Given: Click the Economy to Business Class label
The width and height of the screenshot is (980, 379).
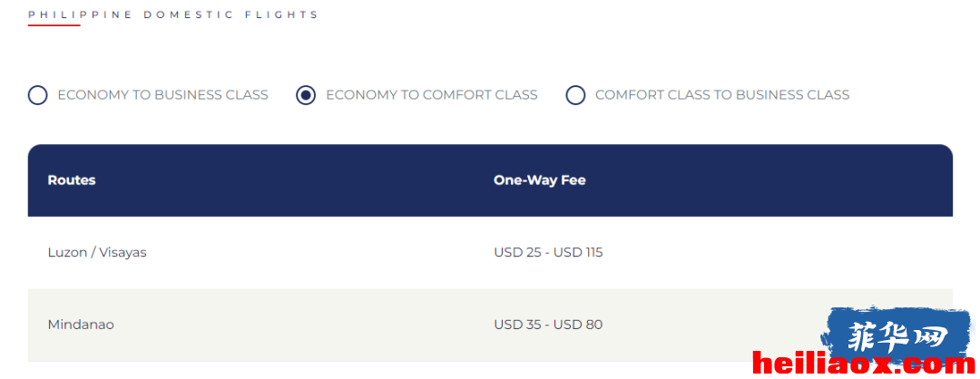Looking at the screenshot, I should click(x=162, y=95).
